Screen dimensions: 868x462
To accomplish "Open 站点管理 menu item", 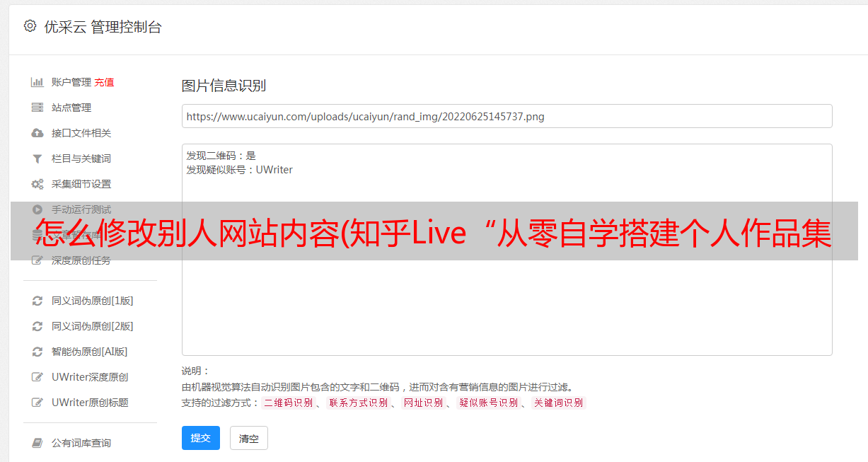I will point(71,108).
